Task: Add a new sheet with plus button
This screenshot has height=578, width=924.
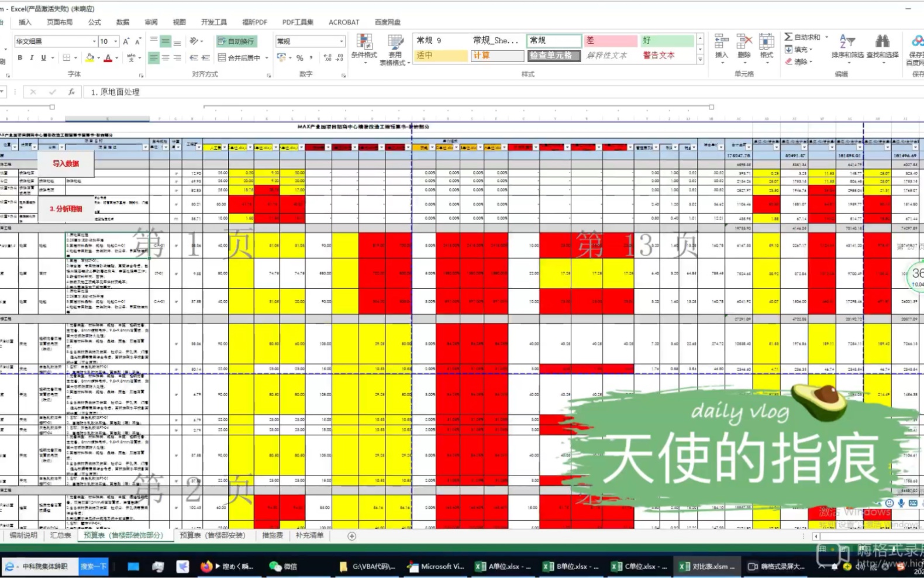Action: (x=351, y=536)
